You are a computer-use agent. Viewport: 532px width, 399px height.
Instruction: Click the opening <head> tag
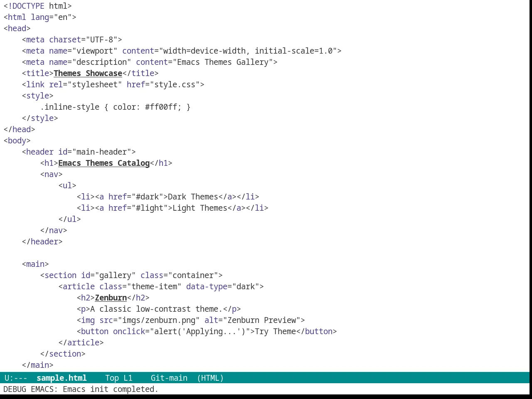(17, 28)
